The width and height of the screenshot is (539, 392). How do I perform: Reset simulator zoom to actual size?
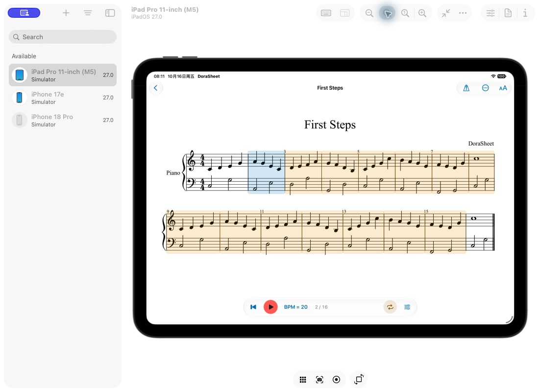pyautogui.click(x=405, y=13)
